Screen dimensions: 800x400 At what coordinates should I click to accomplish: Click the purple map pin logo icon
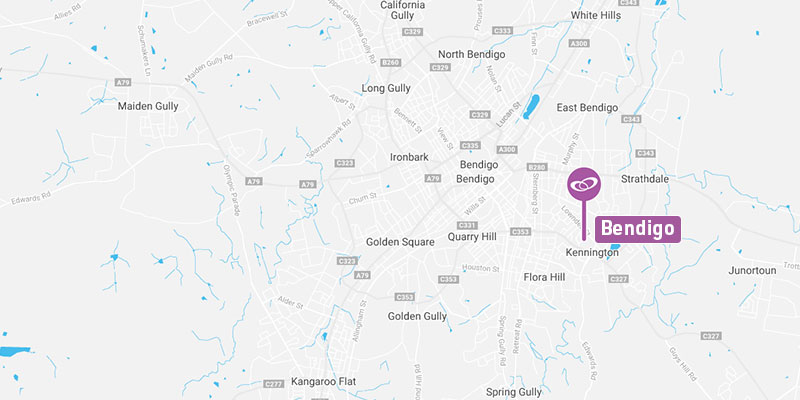click(584, 184)
